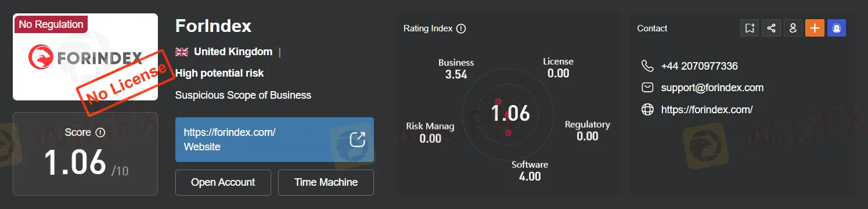Click the orange plus icon button

pyautogui.click(x=815, y=28)
